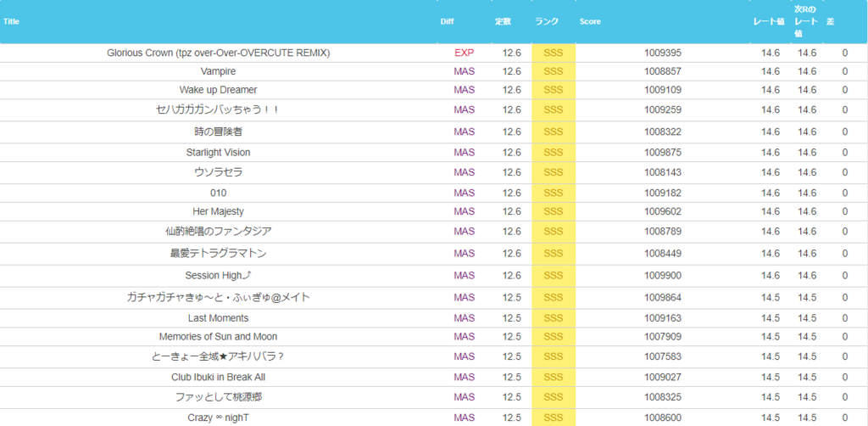Select score 1009182
Screen dimensions: 868x426
(x=663, y=193)
